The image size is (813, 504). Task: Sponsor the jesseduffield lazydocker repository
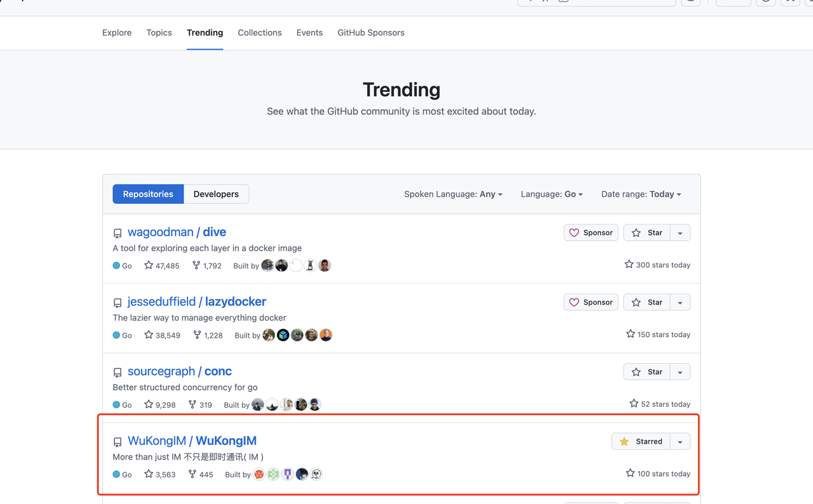point(591,302)
